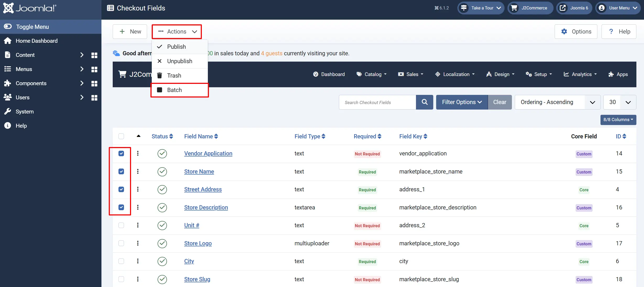Viewport: 644px width, 287px height.
Task: Click the Search Checkout Fields input
Action: (x=377, y=102)
